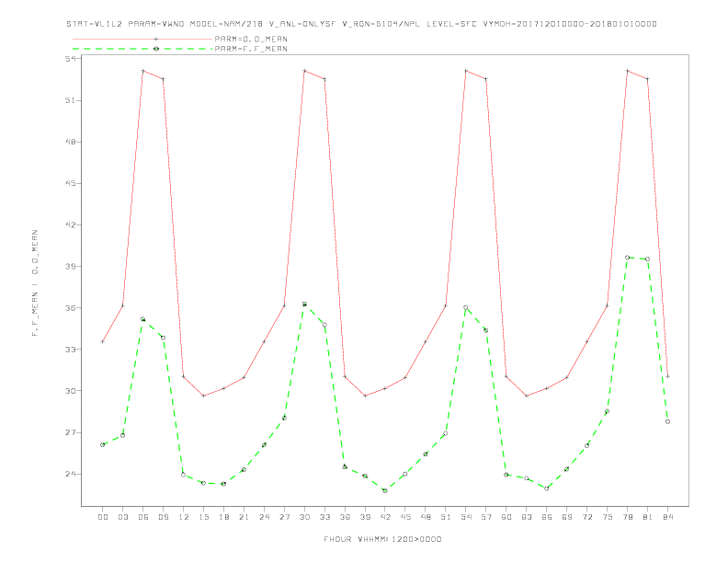Click the x-axis title FHOUR VHHMM:1200>0000

[382, 539]
